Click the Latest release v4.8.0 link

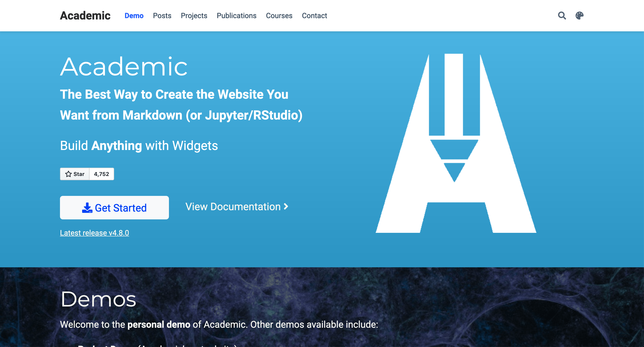tap(95, 233)
